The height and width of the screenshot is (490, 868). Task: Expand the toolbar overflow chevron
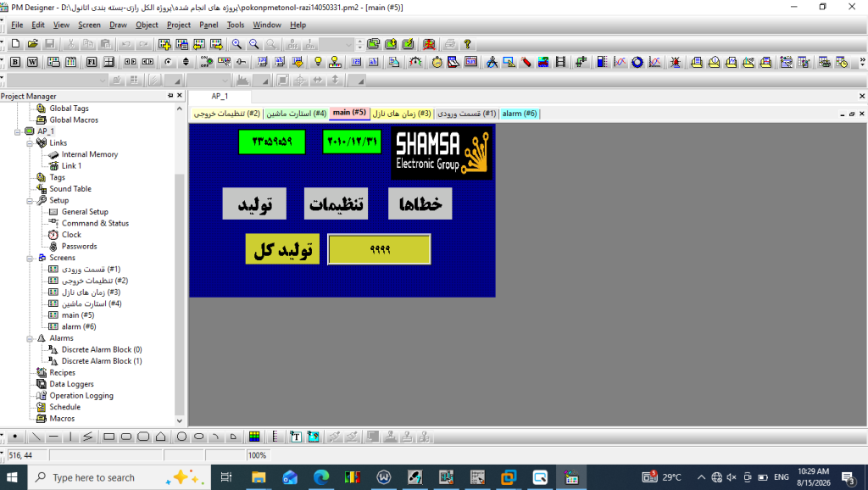(862, 62)
